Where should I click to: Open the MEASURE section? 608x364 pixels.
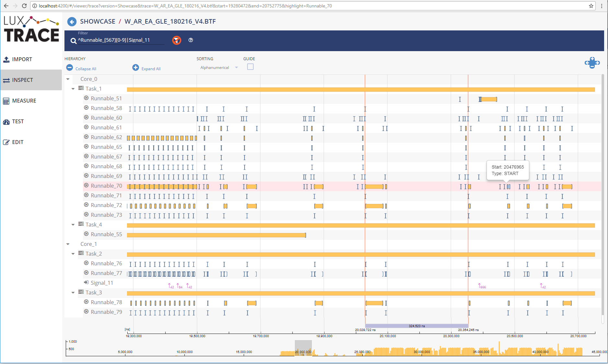tap(31, 101)
